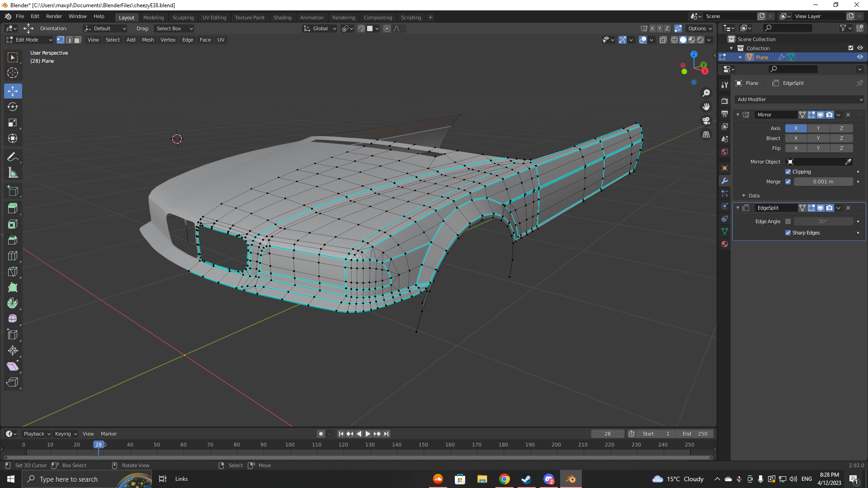Select the Measure tool
The height and width of the screenshot is (488, 868).
tap(13, 173)
